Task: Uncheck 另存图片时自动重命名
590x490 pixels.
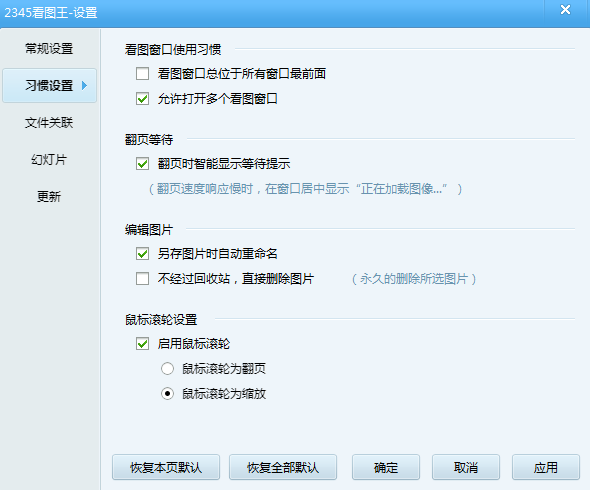Action: [143, 254]
